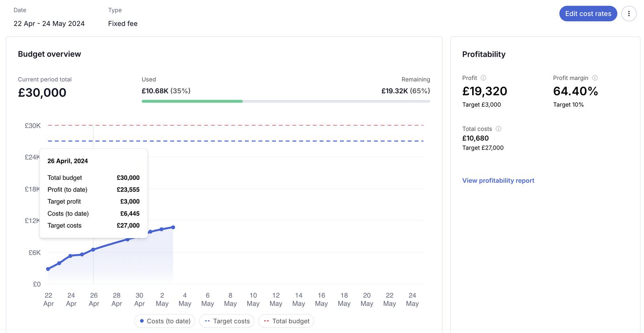Click the info icon beside Profit margin
The image size is (644, 333).
tap(595, 78)
